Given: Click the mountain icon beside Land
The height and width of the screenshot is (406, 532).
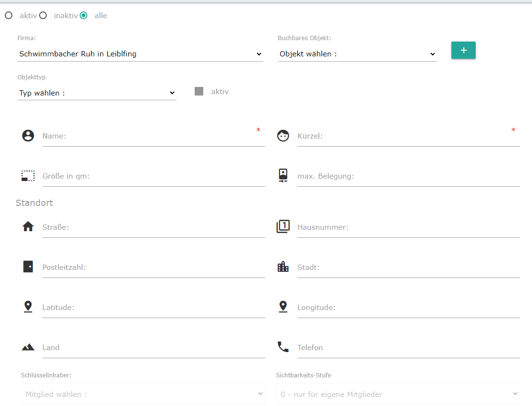Looking at the screenshot, I should tap(28, 347).
